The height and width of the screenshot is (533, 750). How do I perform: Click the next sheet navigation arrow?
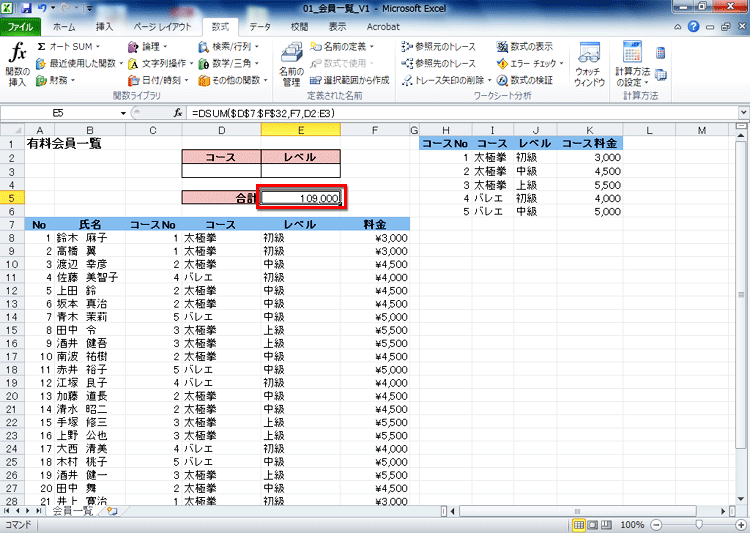click(x=29, y=511)
